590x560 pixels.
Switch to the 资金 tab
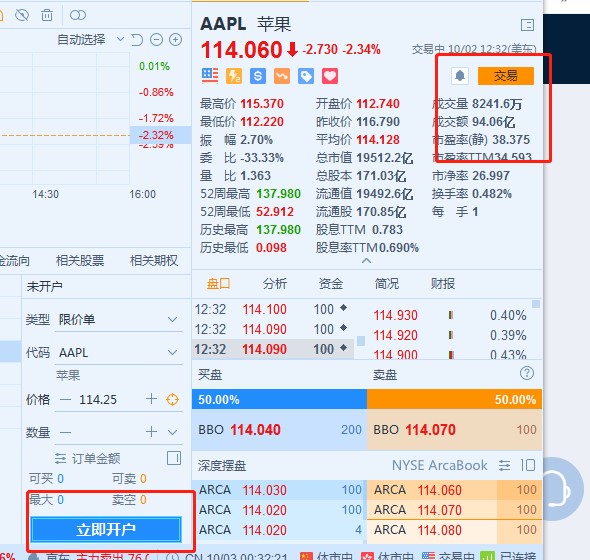(x=331, y=283)
